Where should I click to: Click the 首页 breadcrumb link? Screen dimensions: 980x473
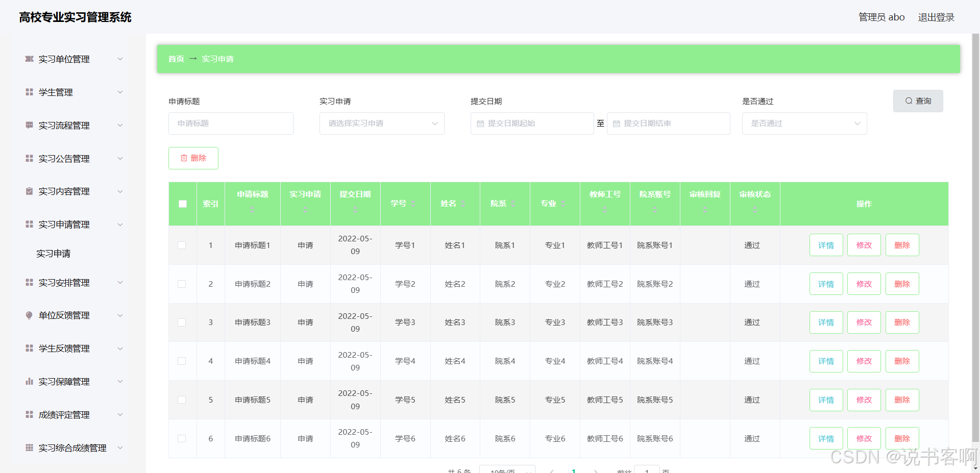(x=176, y=59)
